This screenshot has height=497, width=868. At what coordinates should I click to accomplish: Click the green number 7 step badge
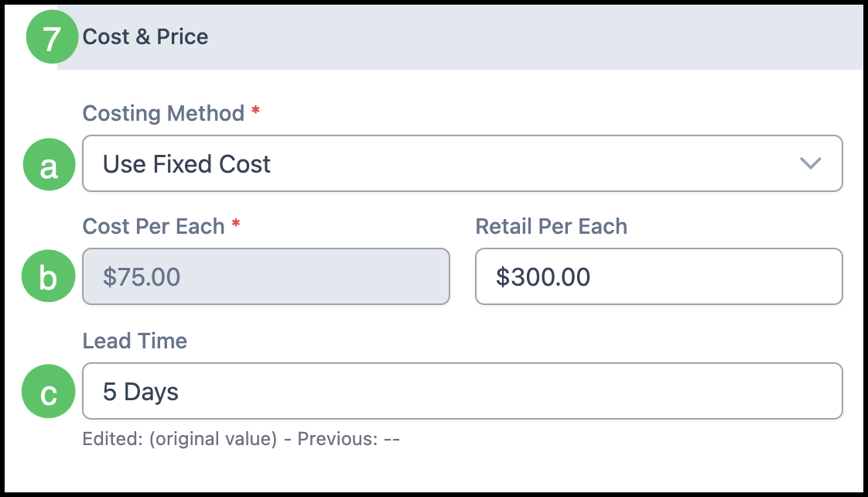tap(51, 38)
